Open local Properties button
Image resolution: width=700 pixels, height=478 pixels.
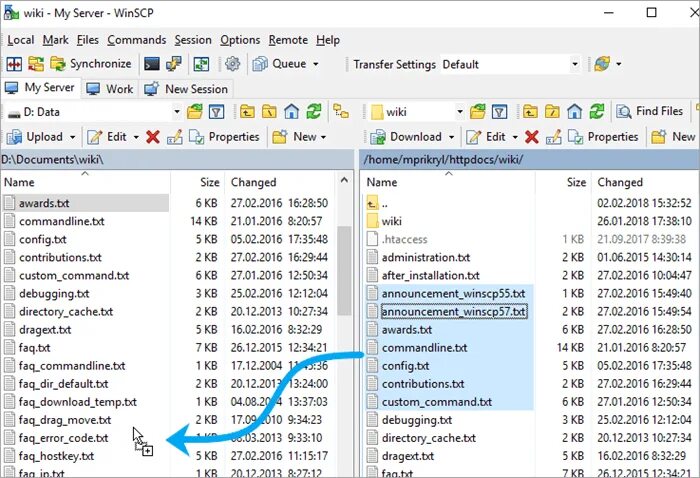224,137
